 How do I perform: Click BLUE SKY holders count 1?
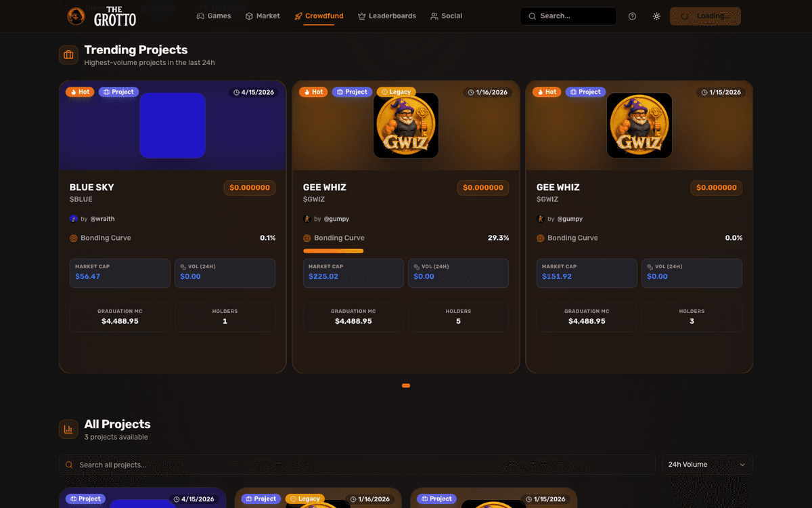pyautogui.click(x=225, y=321)
